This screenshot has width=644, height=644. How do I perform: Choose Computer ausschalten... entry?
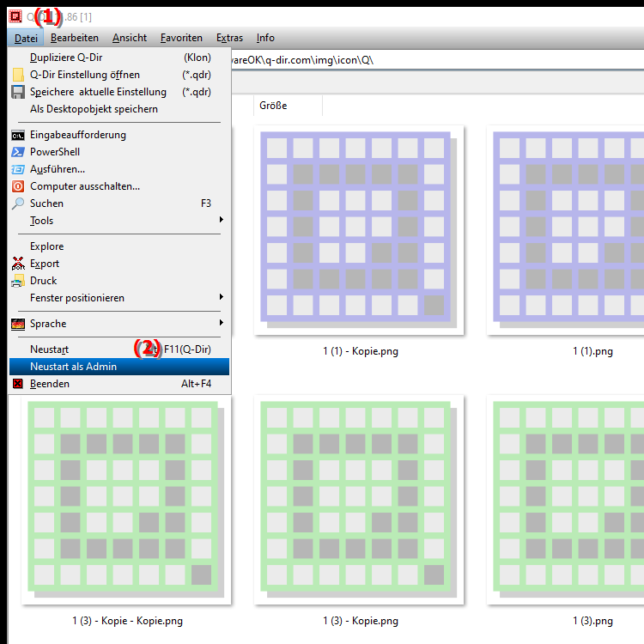click(x=119, y=186)
